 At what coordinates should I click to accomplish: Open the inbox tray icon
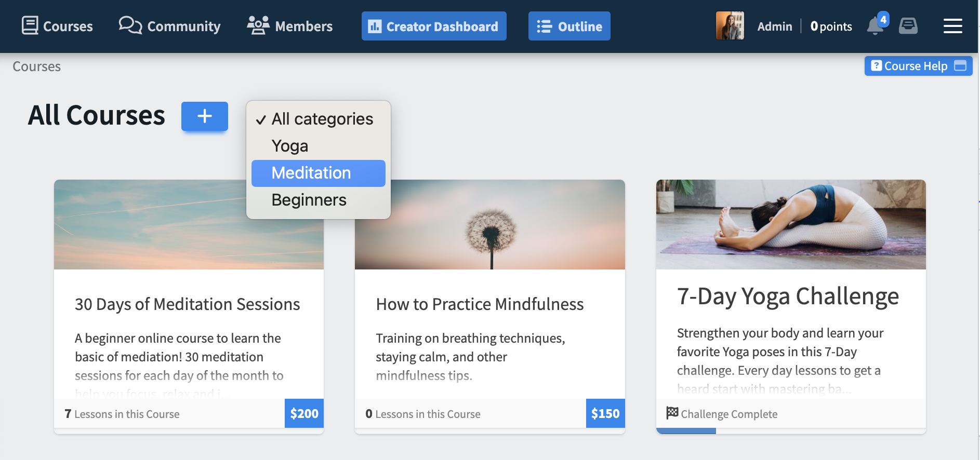[x=908, y=26]
